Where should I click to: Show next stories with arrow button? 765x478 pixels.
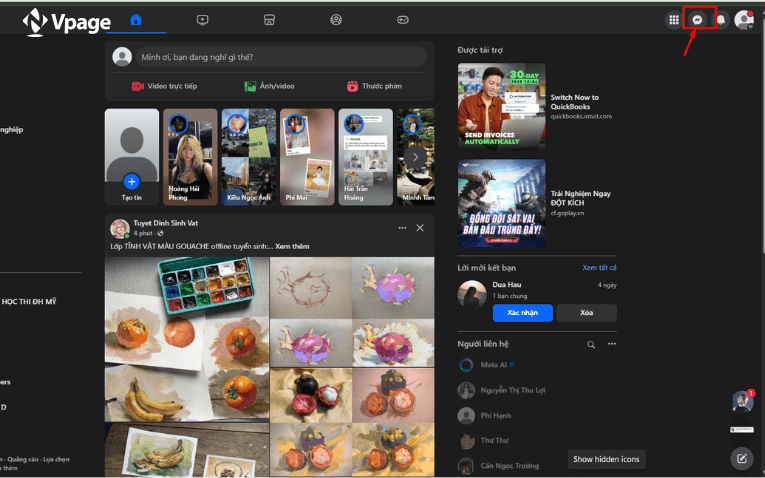[x=415, y=157]
